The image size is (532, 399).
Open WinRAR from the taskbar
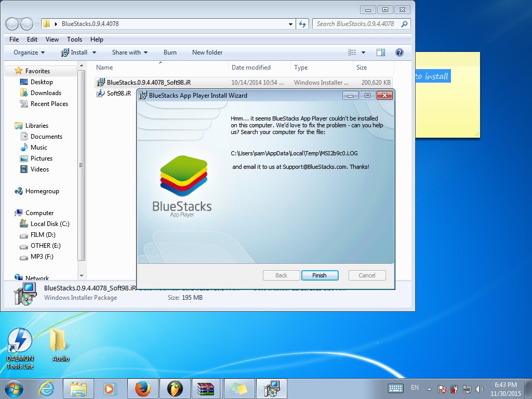pyautogui.click(x=206, y=389)
